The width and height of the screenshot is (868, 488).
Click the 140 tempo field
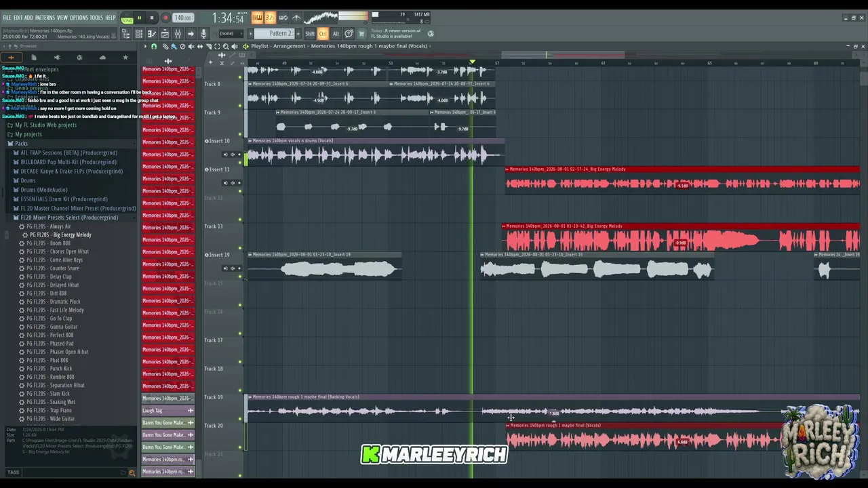coord(182,18)
